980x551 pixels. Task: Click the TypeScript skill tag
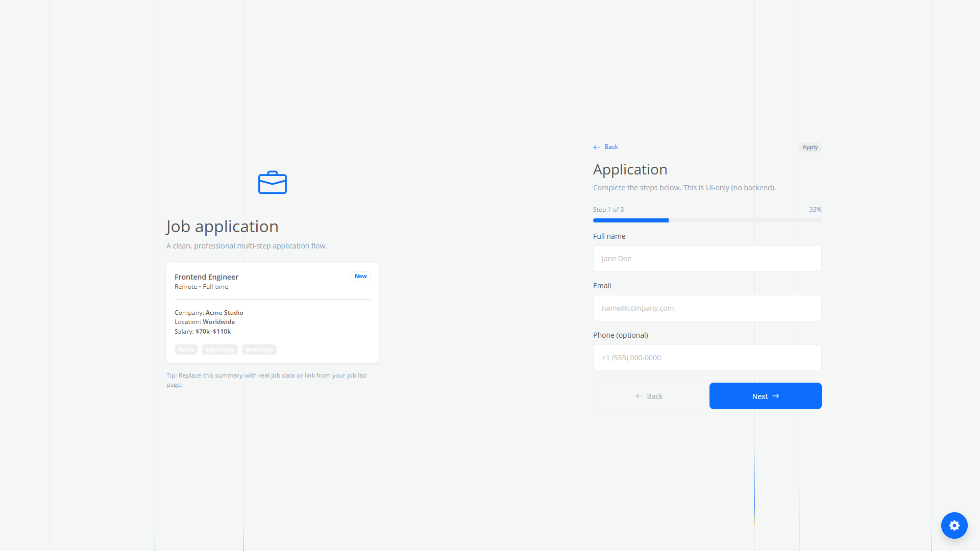click(219, 349)
